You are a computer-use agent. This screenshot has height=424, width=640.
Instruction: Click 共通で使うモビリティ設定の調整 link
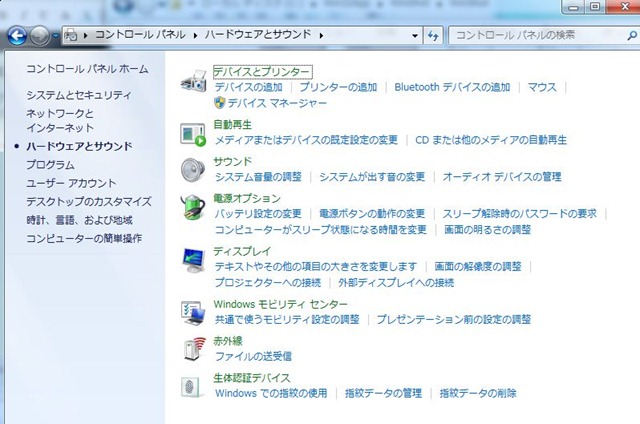click(287, 320)
